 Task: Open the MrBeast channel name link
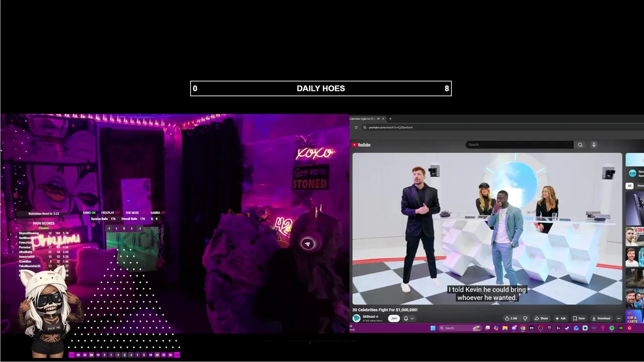coord(369,317)
